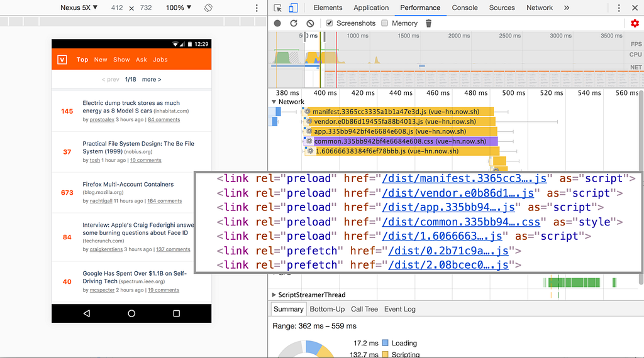This screenshot has height=358, width=644.
Task: Tap the Ask nav link
Action: [x=142, y=60]
